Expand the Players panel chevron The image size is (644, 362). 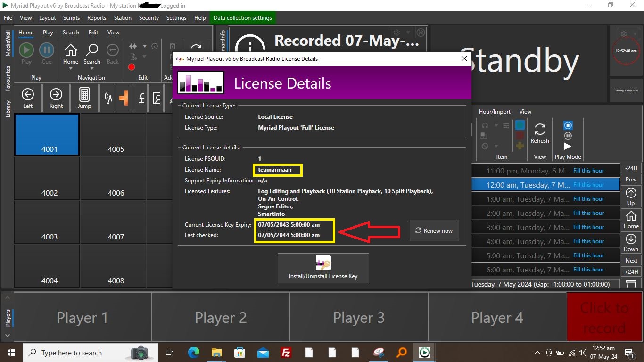[8, 335]
